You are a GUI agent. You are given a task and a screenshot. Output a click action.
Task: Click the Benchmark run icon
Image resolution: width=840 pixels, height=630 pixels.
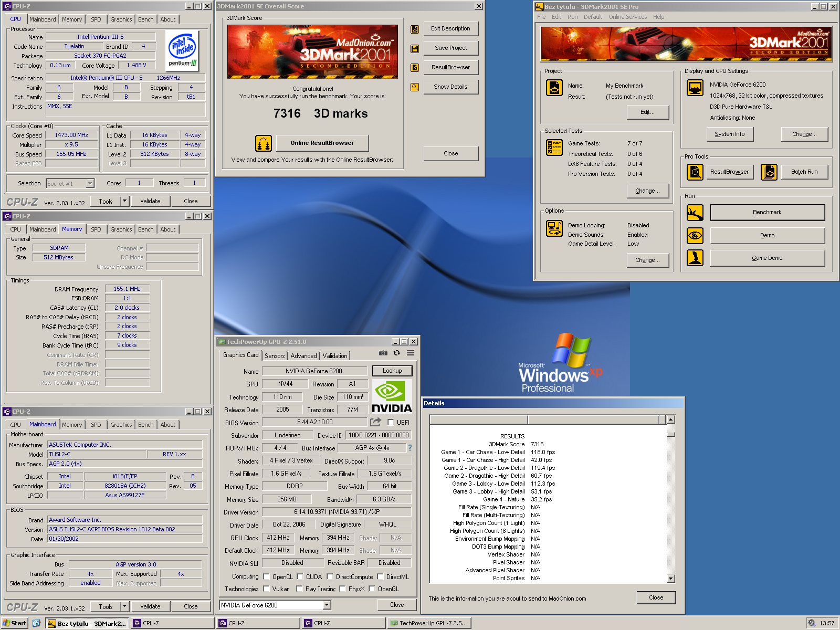pyautogui.click(x=695, y=213)
